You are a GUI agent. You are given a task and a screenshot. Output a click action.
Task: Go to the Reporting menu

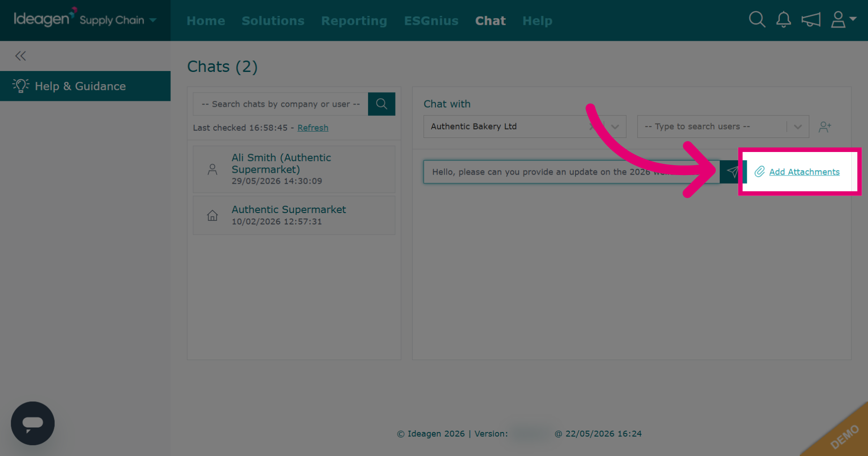tap(354, 21)
